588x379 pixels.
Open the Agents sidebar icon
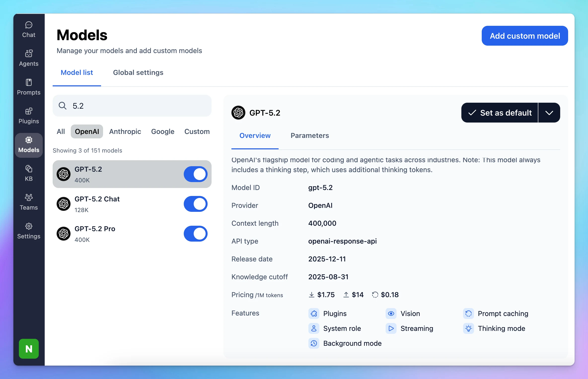click(29, 58)
